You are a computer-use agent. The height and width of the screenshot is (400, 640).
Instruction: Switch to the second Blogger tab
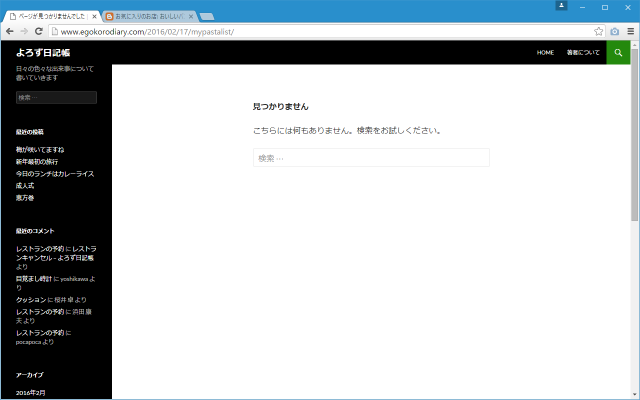click(148, 17)
